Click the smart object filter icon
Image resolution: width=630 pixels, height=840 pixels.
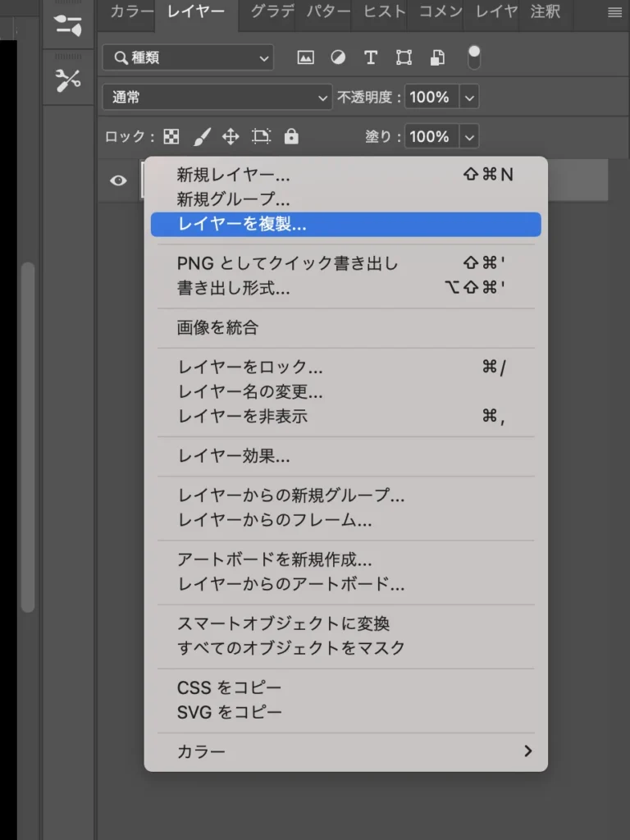[x=438, y=57]
